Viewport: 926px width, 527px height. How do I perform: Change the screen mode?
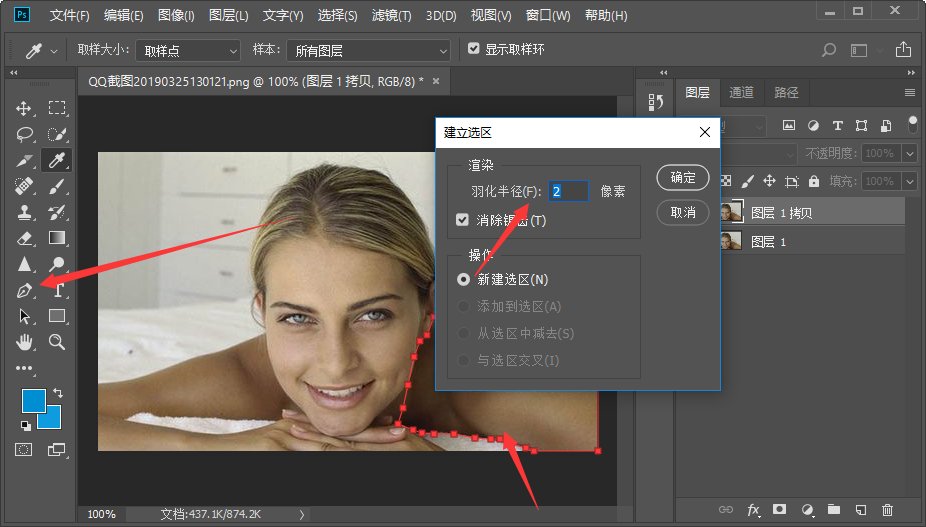(x=57, y=450)
